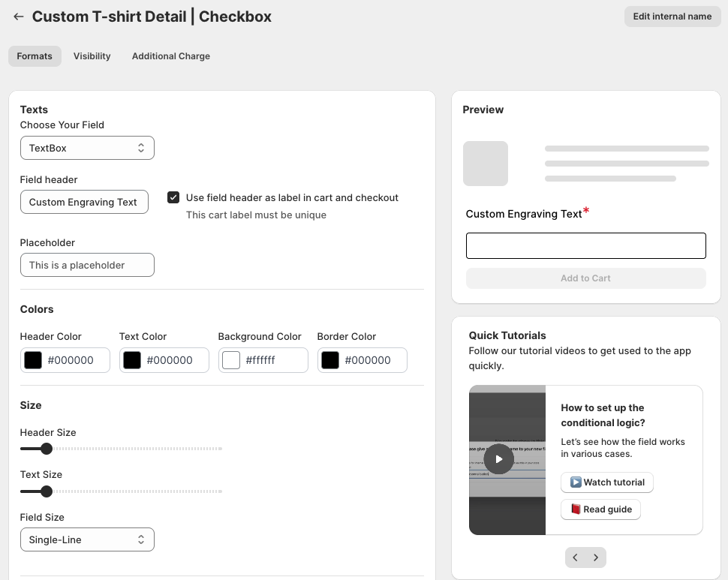Open the Background Color swatch picker
Image resolution: width=728 pixels, height=580 pixels.
pos(231,360)
